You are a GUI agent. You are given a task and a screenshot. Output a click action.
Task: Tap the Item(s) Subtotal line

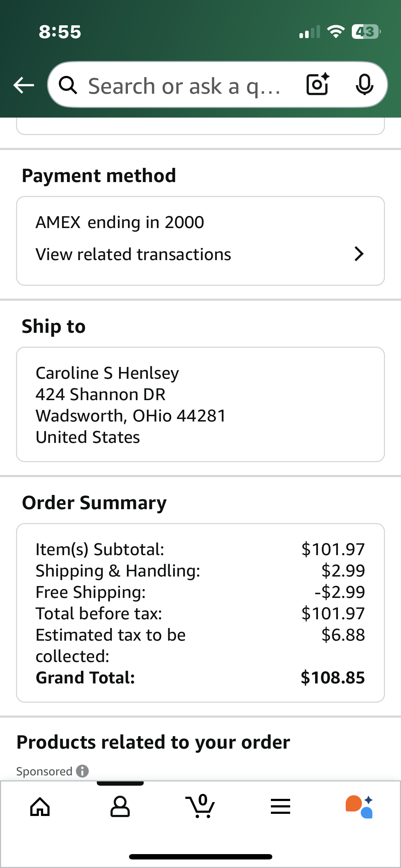point(200,549)
